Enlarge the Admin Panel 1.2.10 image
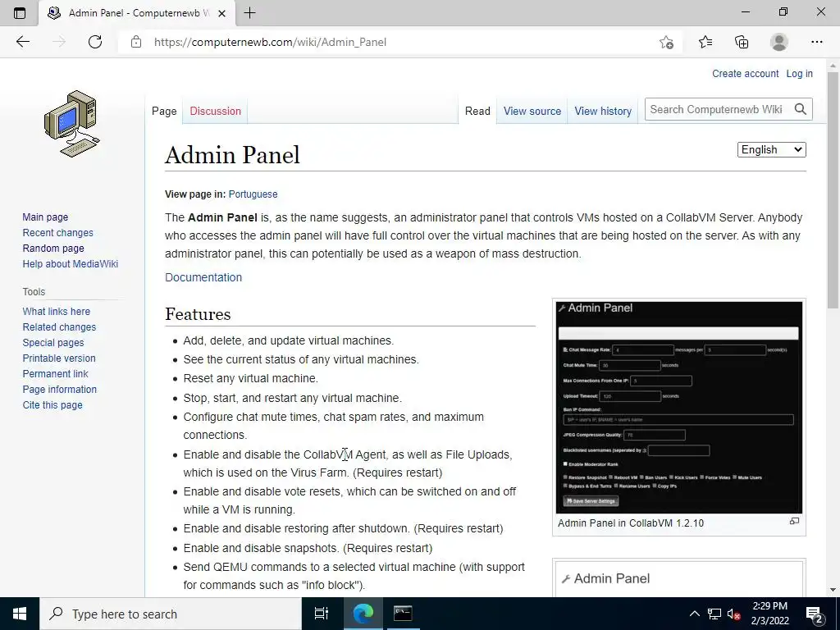The width and height of the screenshot is (840, 630). [794, 521]
